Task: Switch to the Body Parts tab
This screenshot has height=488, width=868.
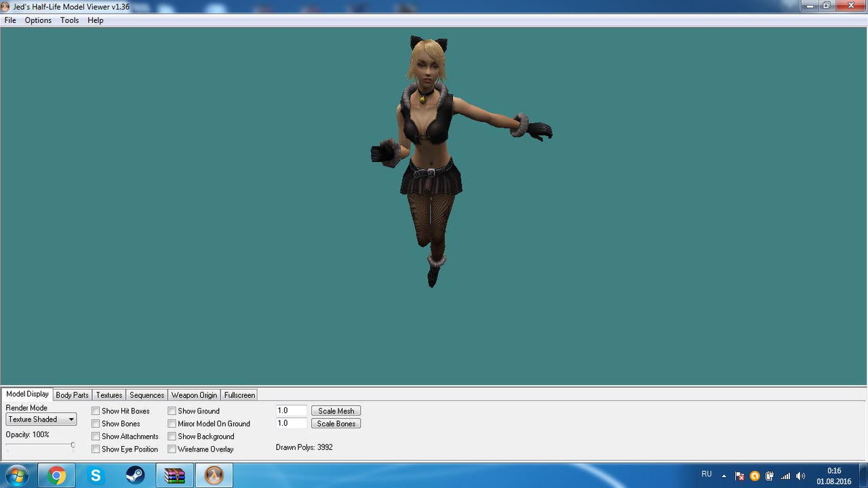Action: click(72, 395)
